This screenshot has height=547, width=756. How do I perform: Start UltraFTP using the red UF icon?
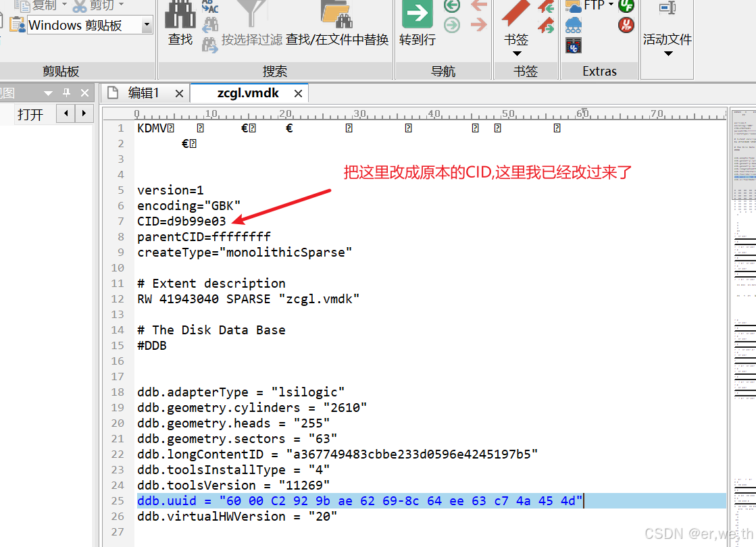click(625, 25)
